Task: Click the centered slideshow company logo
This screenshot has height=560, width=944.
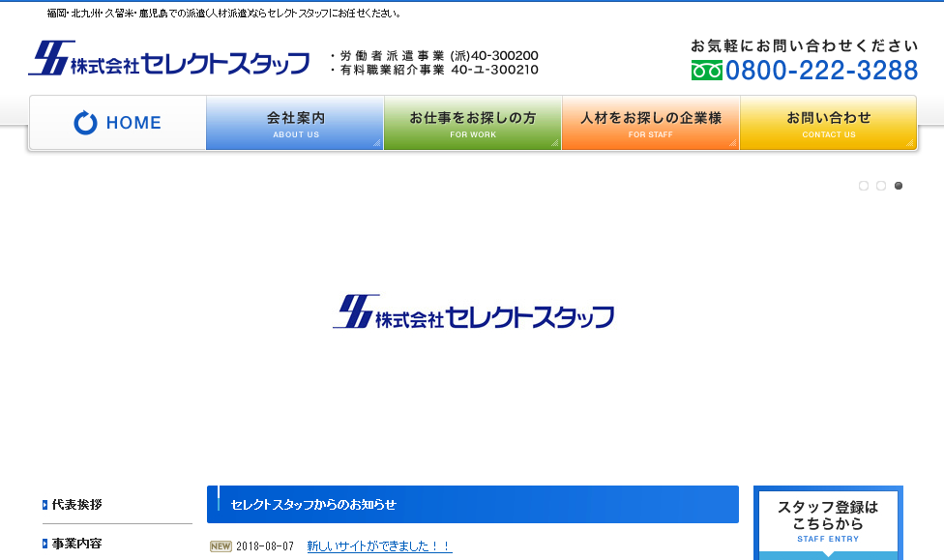Action: point(474,311)
